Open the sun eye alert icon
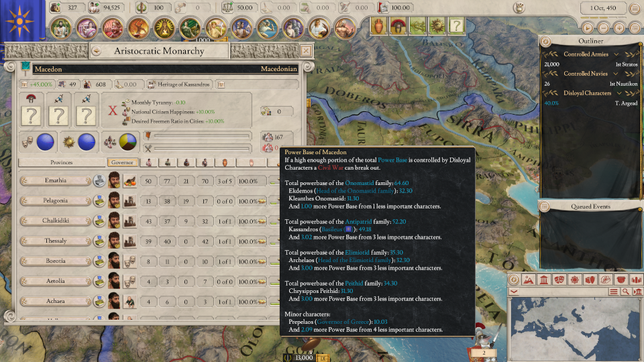 click(x=437, y=26)
